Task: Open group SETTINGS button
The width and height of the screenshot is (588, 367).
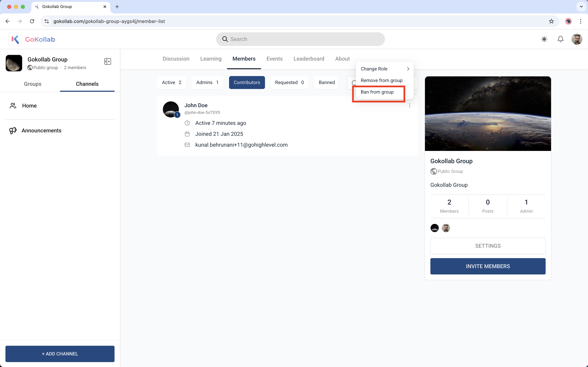Action: [x=487, y=246]
